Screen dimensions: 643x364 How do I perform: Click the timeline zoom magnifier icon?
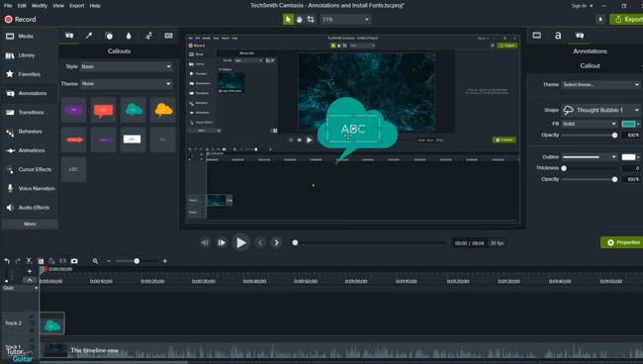[x=95, y=261]
